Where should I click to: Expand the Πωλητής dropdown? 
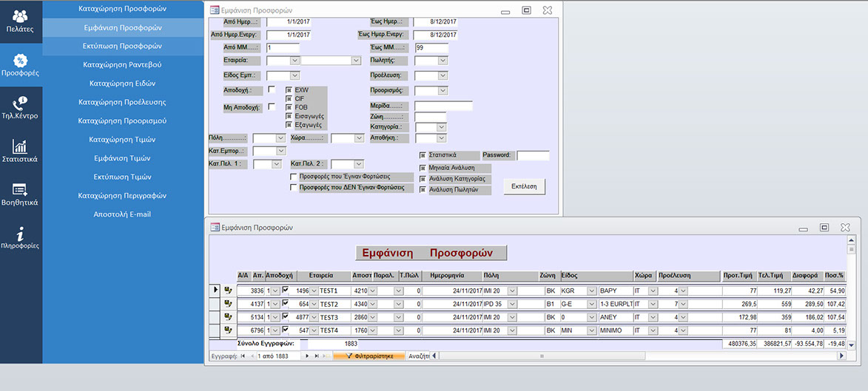(x=442, y=61)
